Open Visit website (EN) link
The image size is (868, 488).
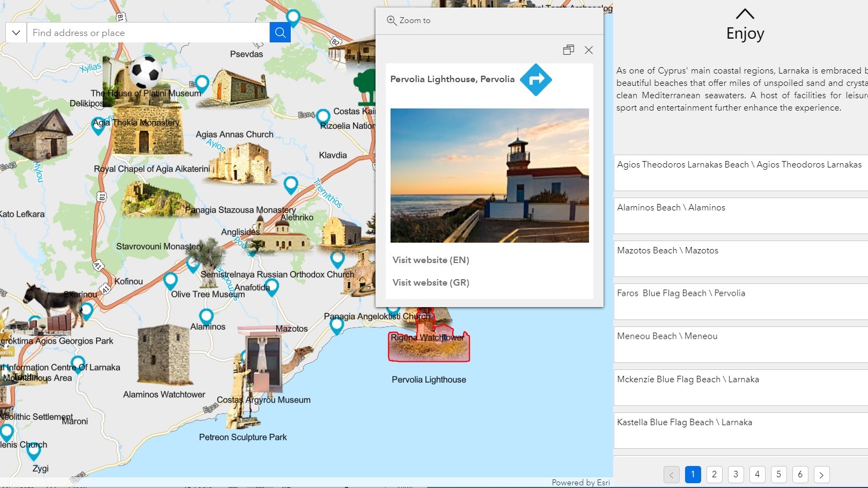430,260
